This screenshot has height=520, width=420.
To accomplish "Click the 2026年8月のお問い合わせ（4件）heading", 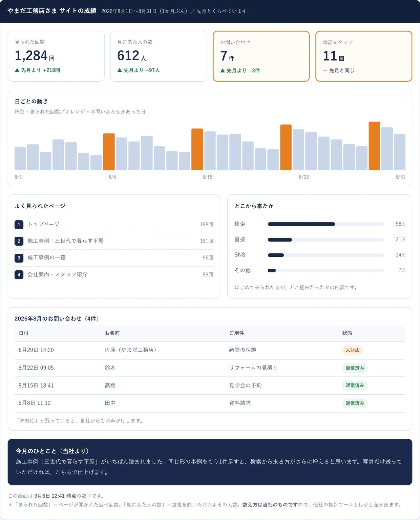I will click(58, 319).
